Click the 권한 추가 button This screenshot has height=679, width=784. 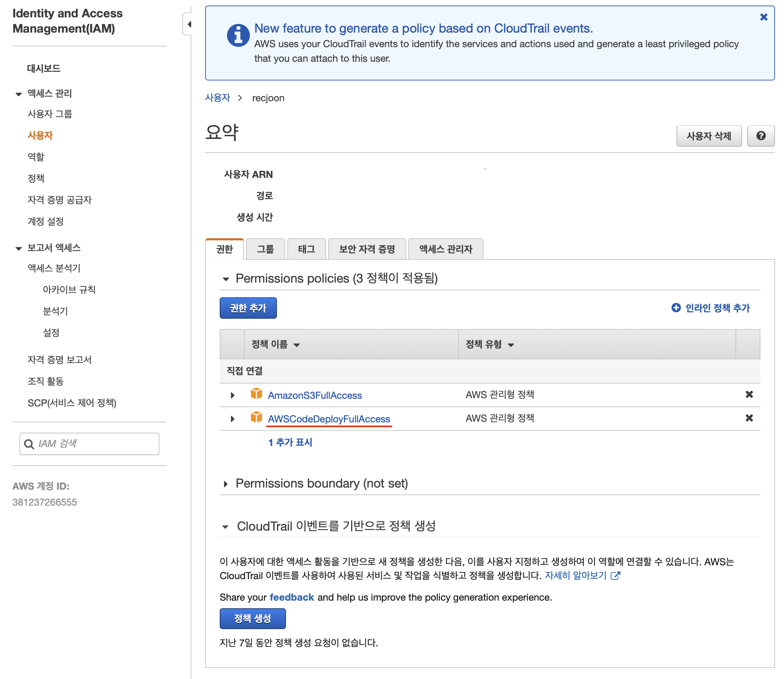coord(248,308)
